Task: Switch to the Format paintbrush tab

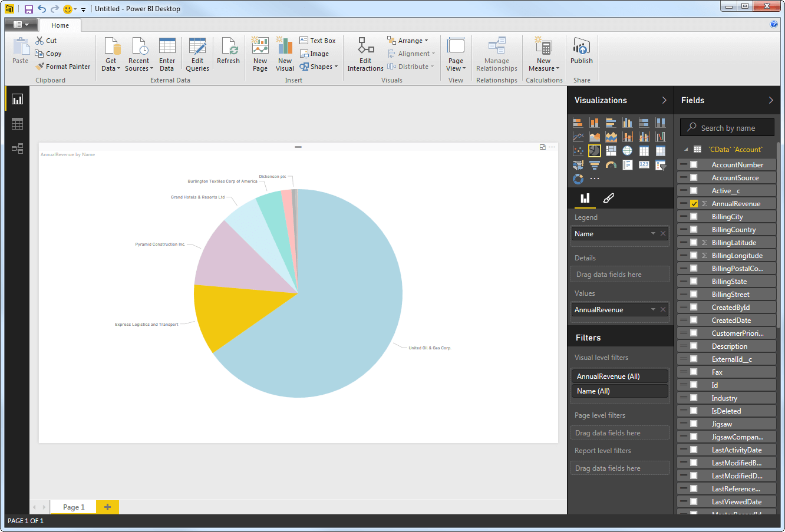Action: point(609,198)
